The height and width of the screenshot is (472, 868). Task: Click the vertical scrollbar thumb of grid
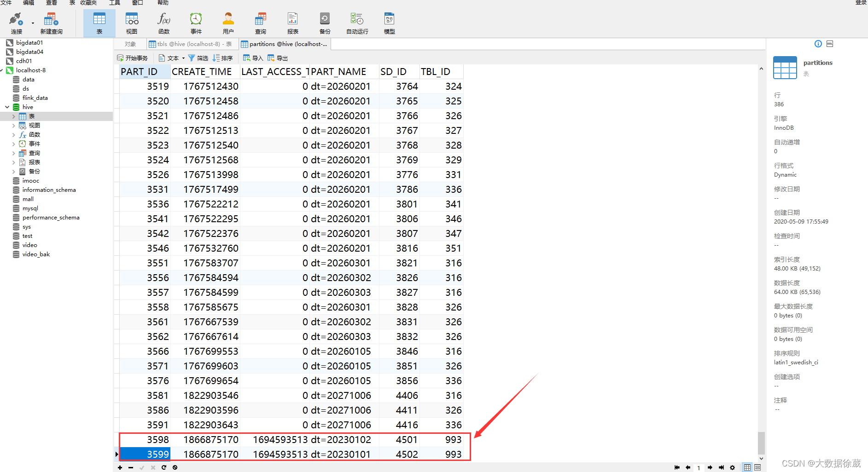(761, 443)
